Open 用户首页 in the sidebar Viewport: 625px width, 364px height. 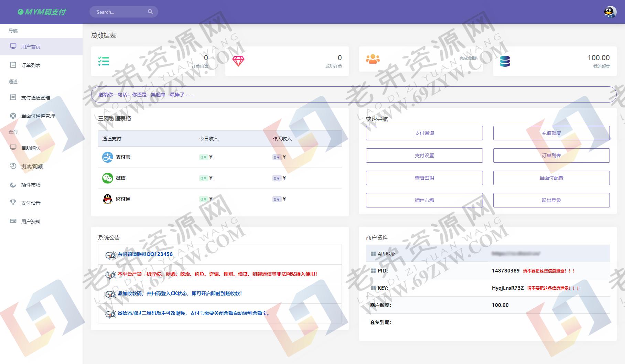(x=41, y=46)
